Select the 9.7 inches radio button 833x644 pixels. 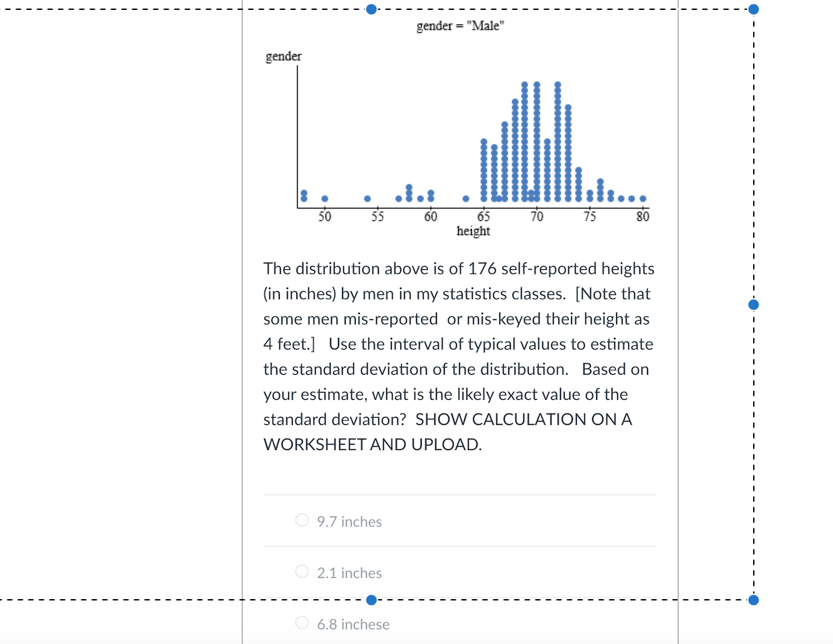302,521
